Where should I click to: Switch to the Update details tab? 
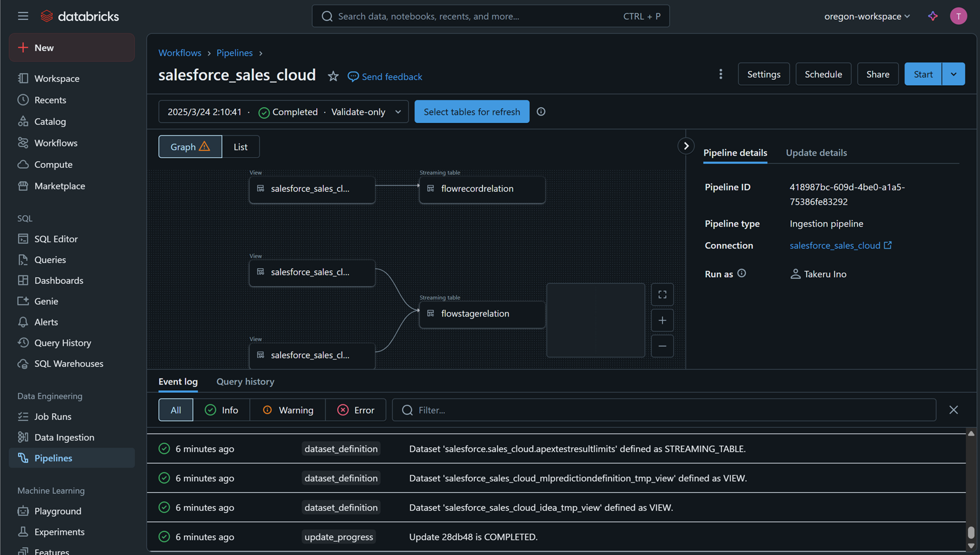816,153
